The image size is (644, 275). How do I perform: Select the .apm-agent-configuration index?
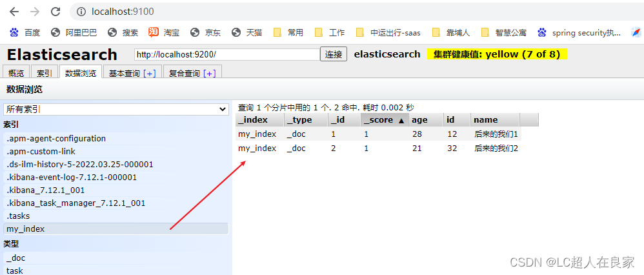(116, 139)
